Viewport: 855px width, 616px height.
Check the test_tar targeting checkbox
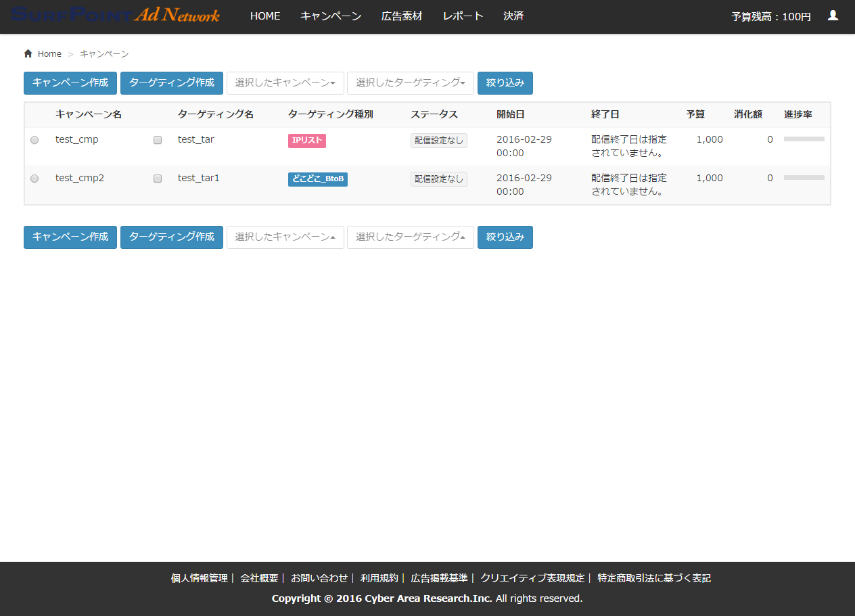[158, 140]
